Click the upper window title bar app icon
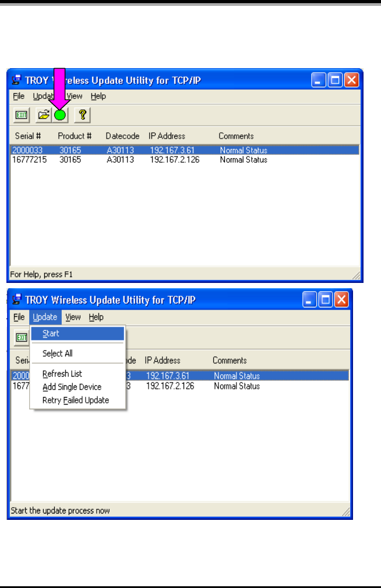The height and width of the screenshot is (588, 381). pyautogui.click(x=16, y=80)
